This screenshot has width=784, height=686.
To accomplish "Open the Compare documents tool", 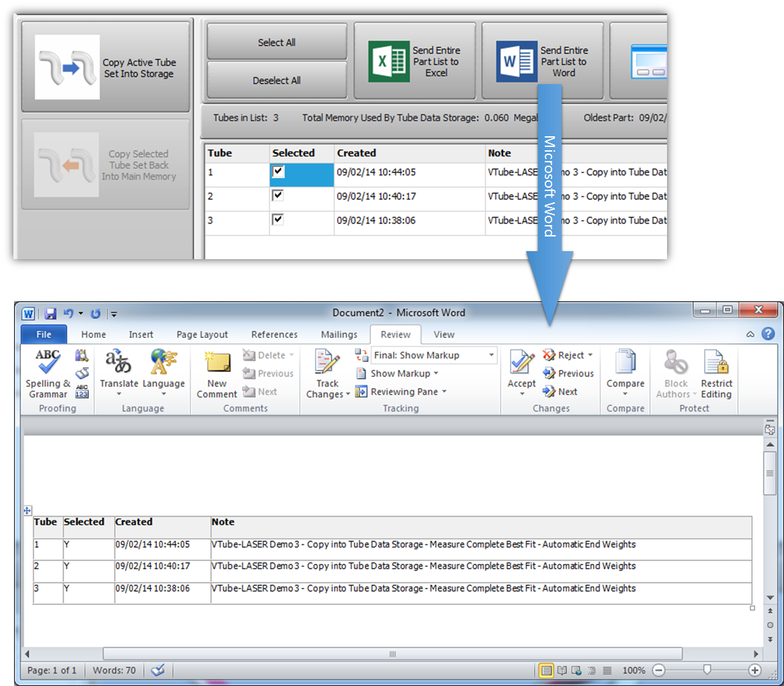I will click(x=625, y=364).
